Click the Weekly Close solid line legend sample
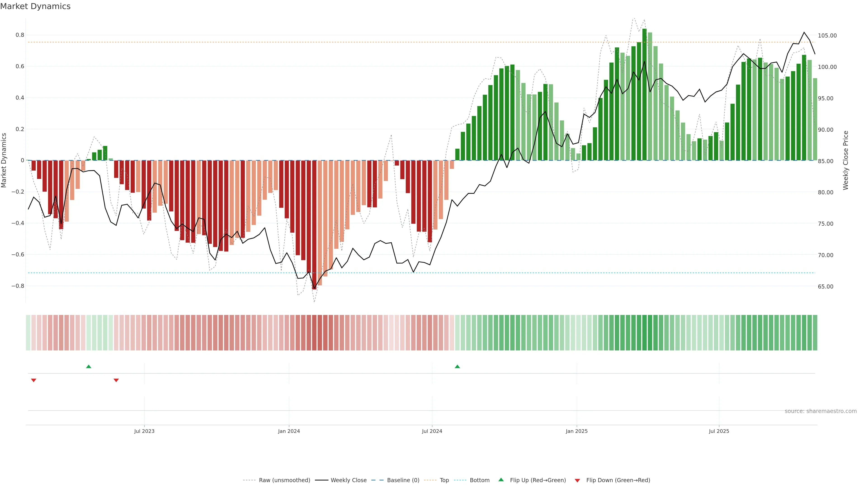 click(321, 480)
